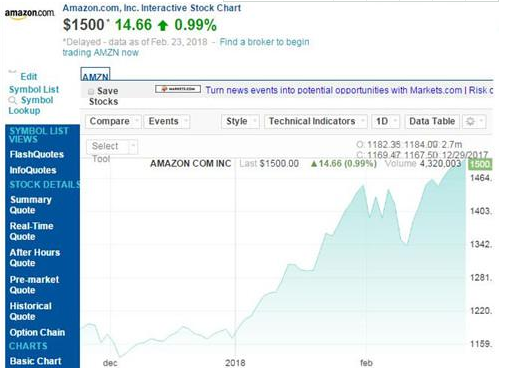This screenshot has height=379, width=523.
Task: Open InfoQuotes view
Action: 33,170
